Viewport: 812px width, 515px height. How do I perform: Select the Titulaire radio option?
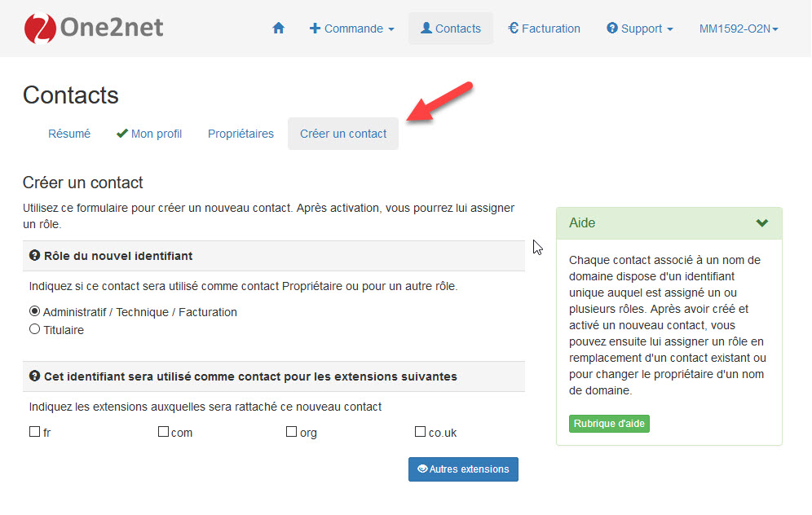click(35, 328)
